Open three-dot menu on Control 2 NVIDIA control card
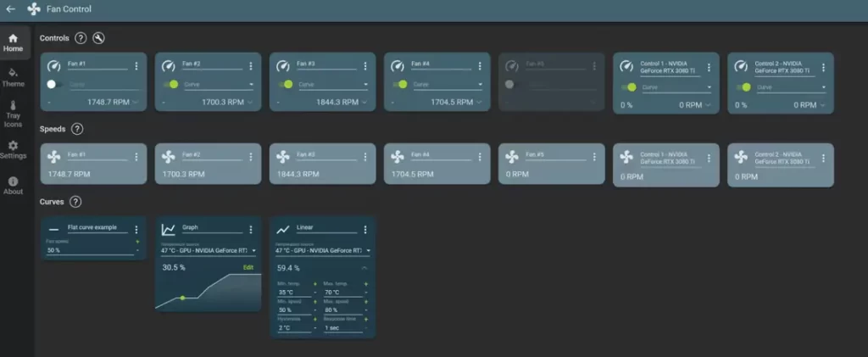 coord(823,68)
